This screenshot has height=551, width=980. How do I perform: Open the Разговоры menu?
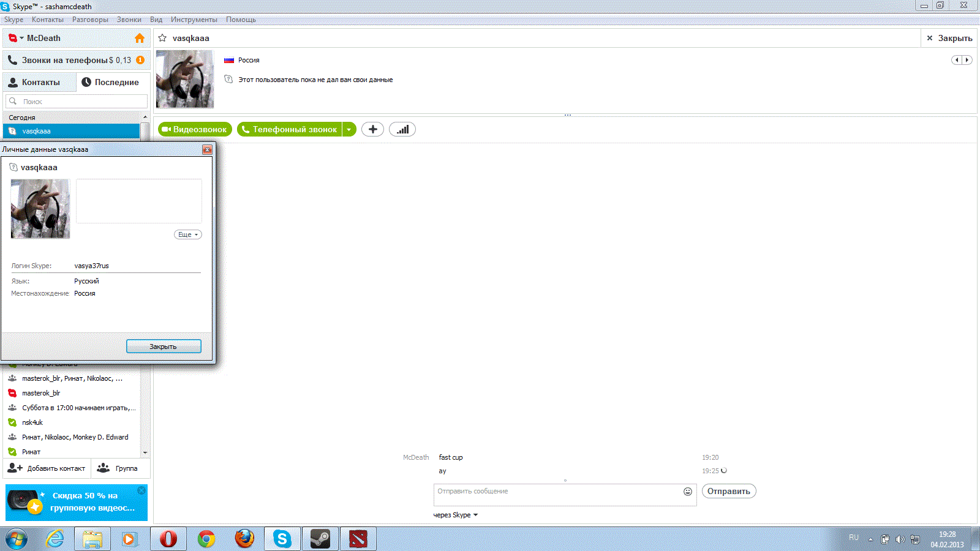coord(91,20)
